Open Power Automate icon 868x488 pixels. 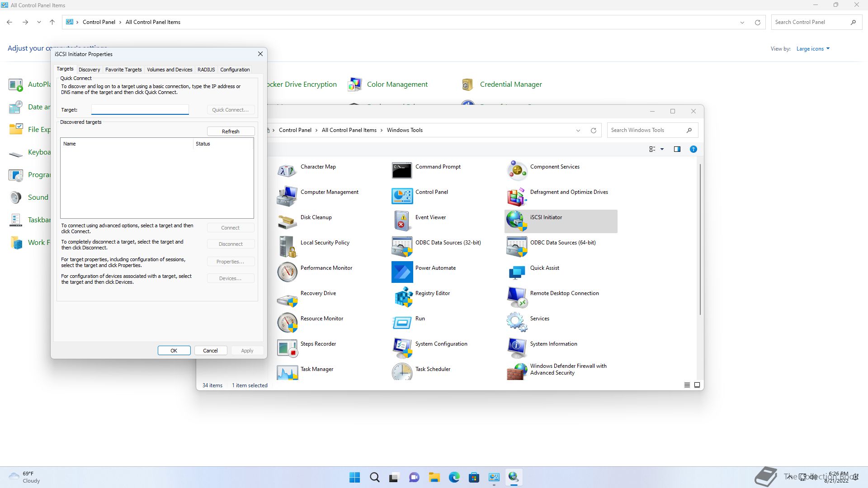(402, 272)
